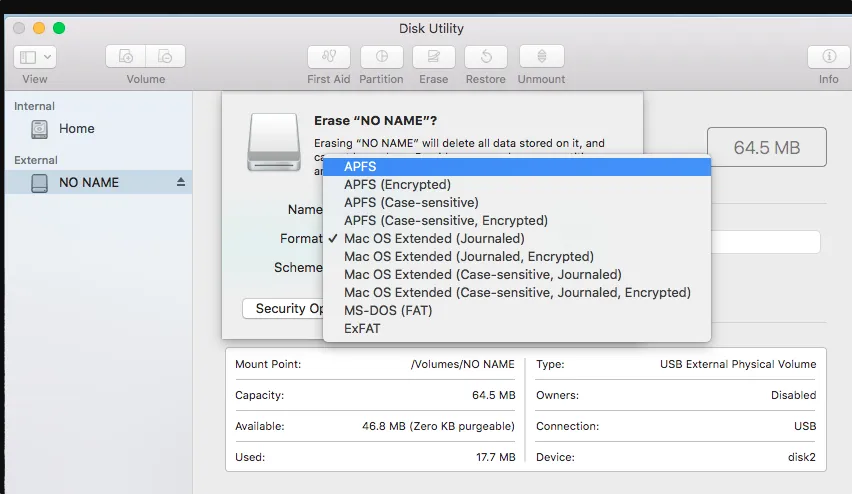Click the /Volumes/NO NAME mount point value
The image size is (852, 494).
pyautogui.click(x=462, y=364)
